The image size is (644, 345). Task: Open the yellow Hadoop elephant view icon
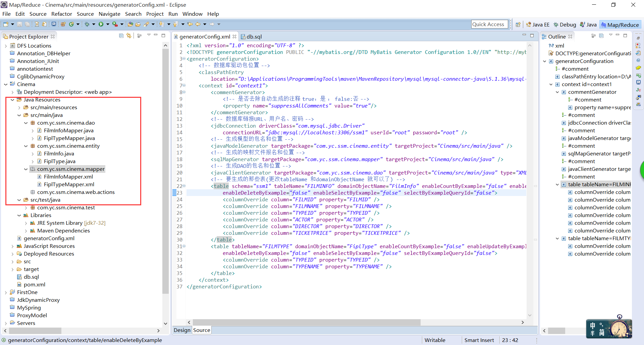pos(638,68)
